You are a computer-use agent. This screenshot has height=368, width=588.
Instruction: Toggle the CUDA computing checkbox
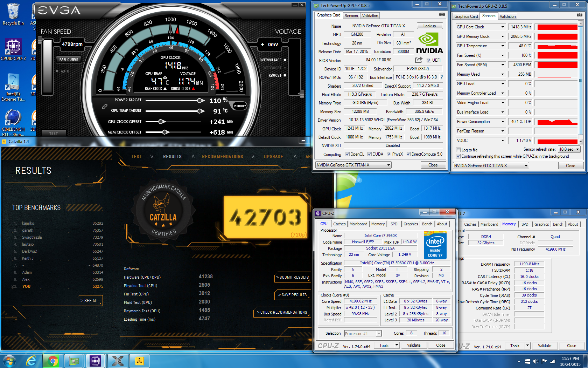[369, 154]
